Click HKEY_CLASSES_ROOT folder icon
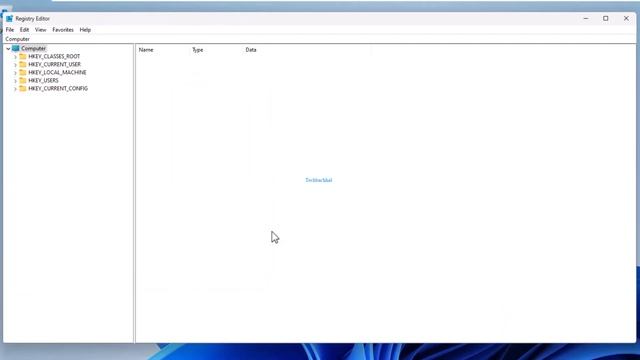The height and width of the screenshot is (360, 640). pos(23,56)
